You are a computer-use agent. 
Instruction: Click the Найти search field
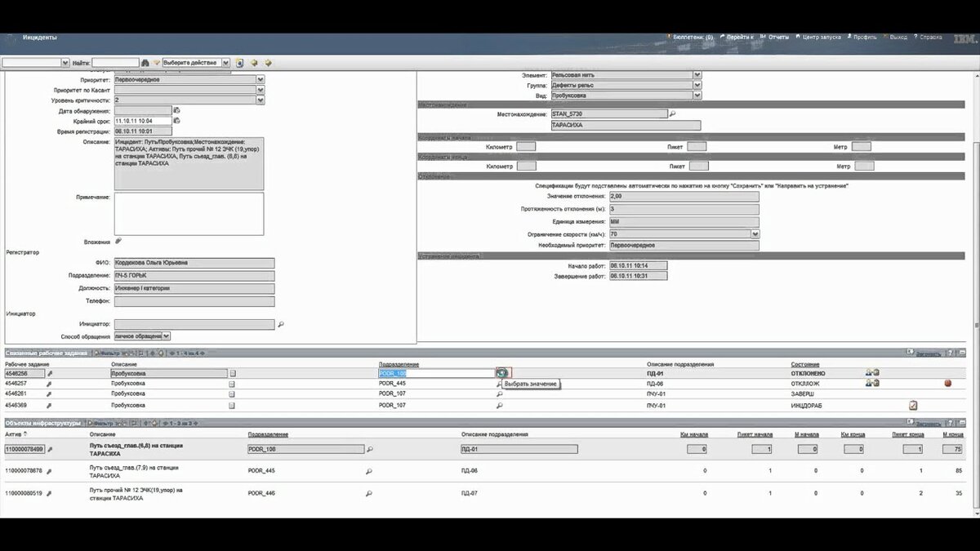[115, 62]
